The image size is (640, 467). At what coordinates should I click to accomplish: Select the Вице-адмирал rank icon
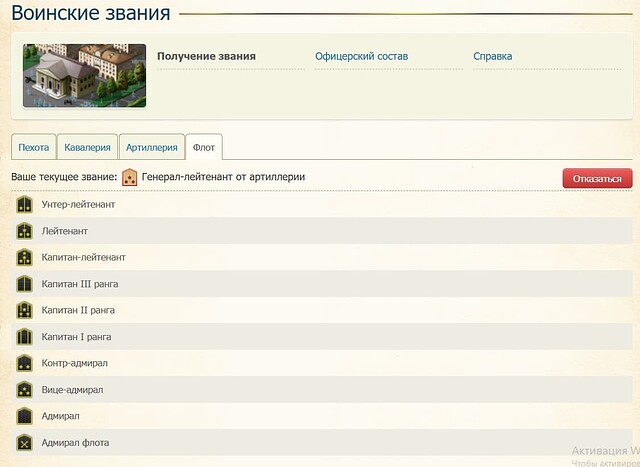(x=24, y=389)
